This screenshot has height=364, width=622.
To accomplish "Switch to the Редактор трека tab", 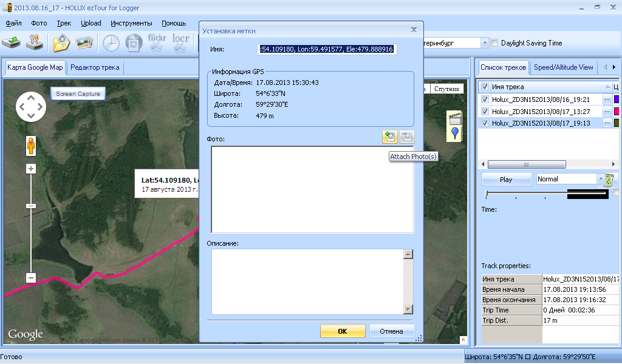I will (x=95, y=67).
